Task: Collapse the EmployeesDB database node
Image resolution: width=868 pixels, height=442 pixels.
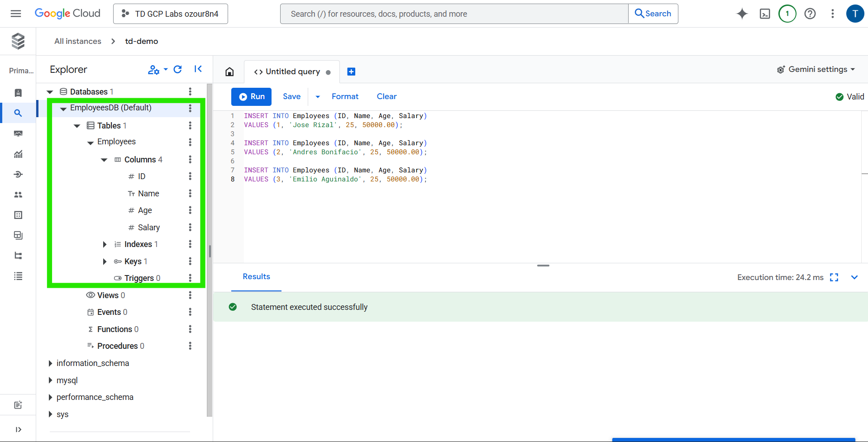Action: 63,109
